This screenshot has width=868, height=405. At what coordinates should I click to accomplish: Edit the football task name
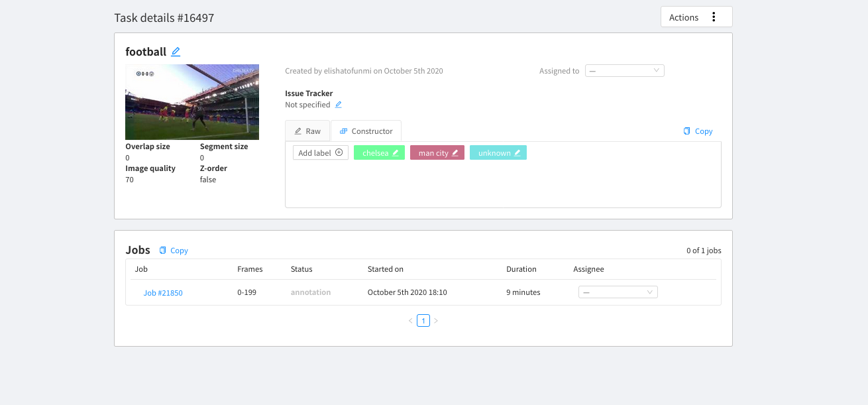pyautogui.click(x=175, y=51)
